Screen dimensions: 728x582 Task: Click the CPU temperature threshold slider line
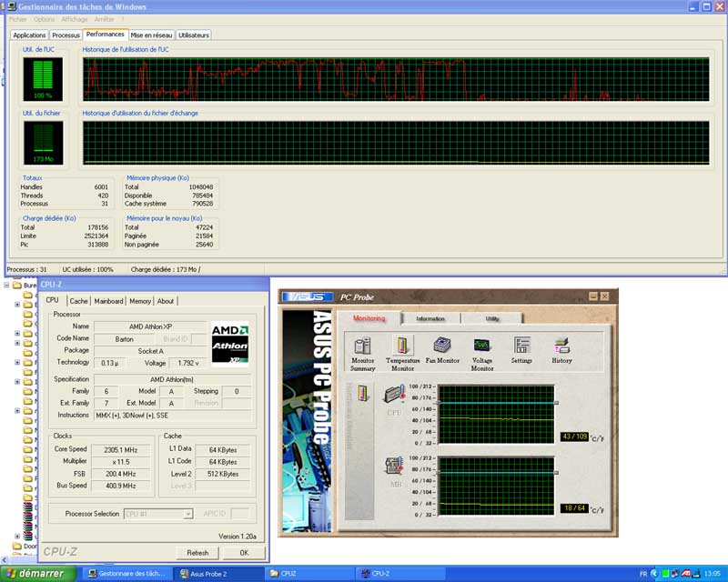point(497,403)
